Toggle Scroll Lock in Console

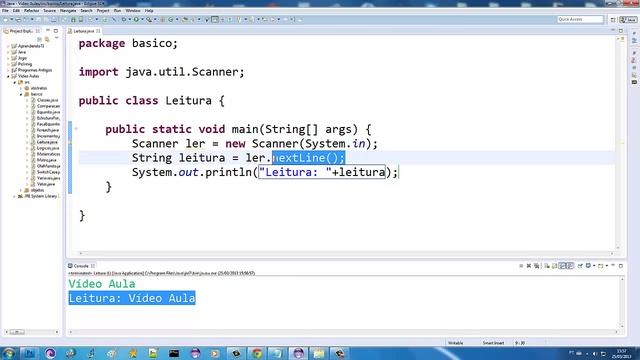pos(554,266)
